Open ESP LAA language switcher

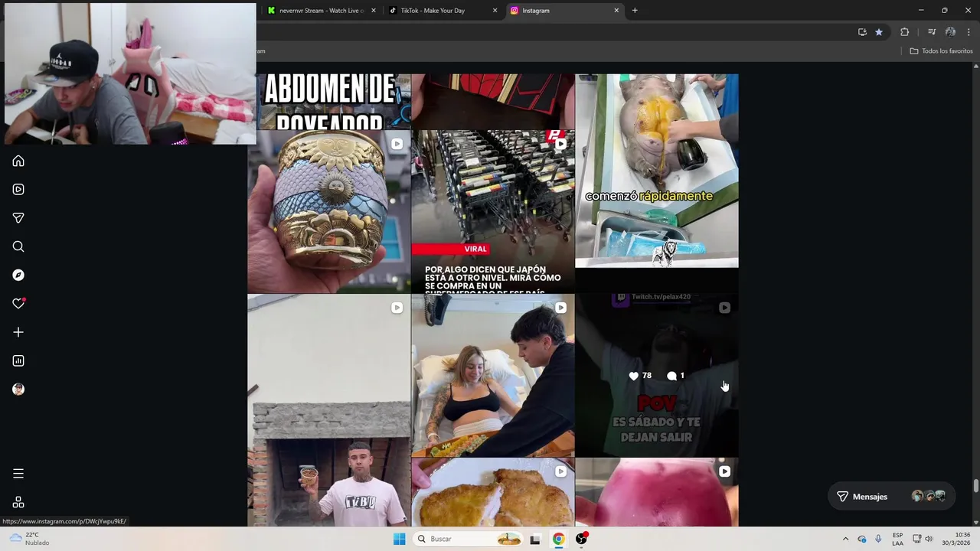pos(897,539)
